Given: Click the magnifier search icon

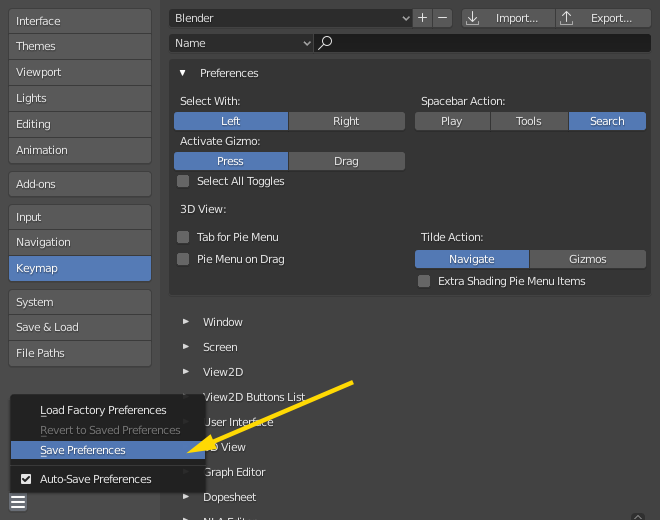Looking at the screenshot, I should 325,43.
